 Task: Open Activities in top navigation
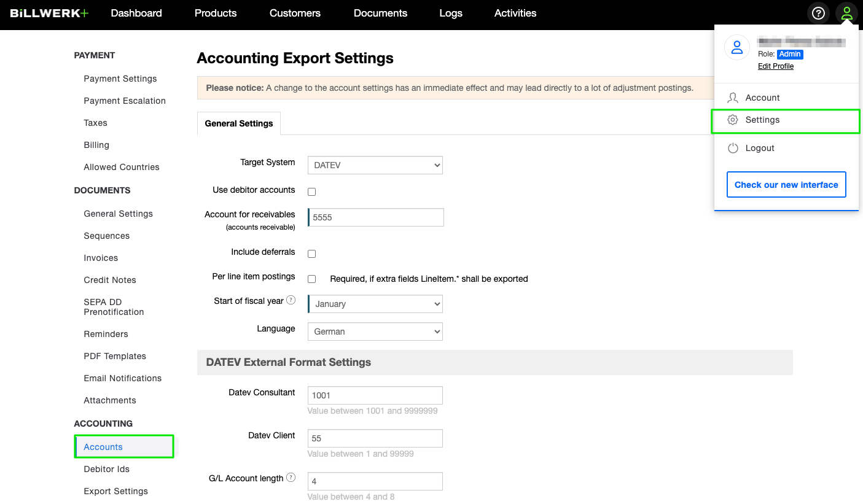pyautogui.click(x=515, y=13)
